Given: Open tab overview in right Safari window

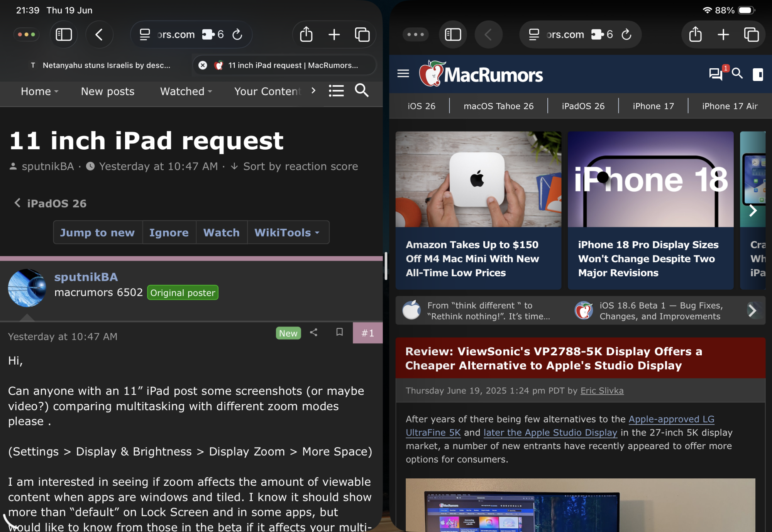Looking at the screenshot, I should 751,34.
